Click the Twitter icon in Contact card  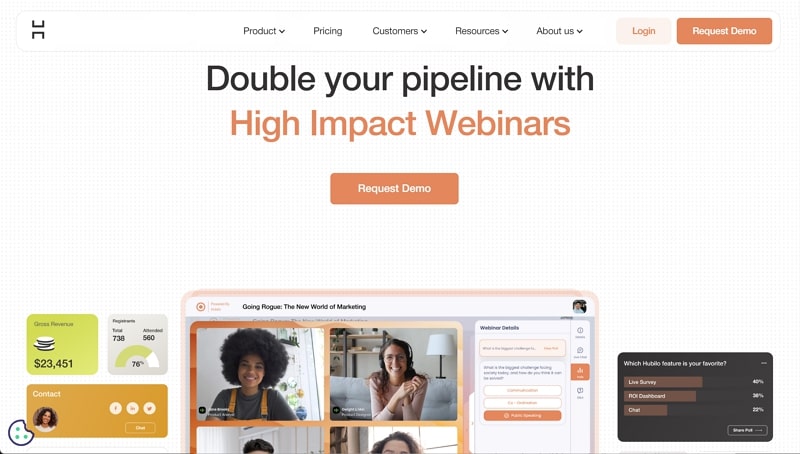coord(149,408)
